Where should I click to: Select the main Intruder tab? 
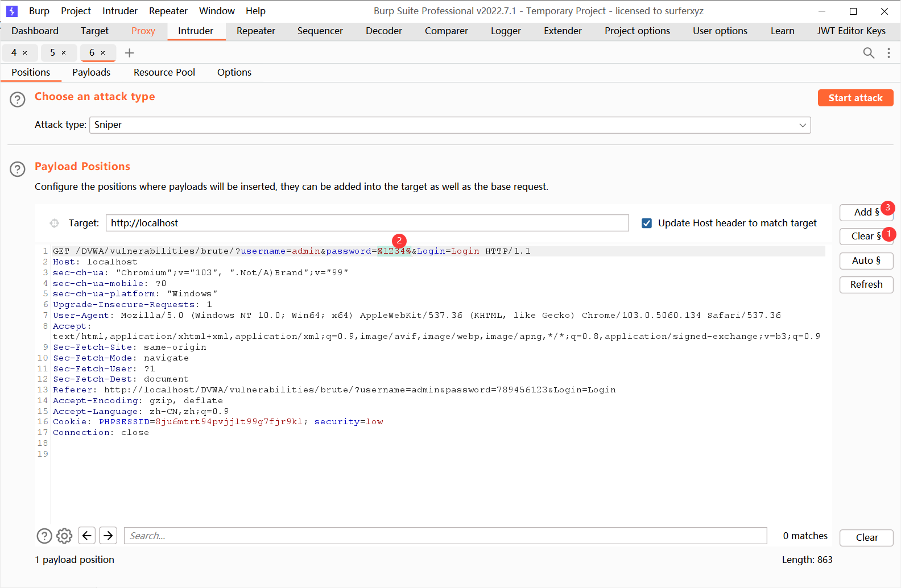[196, 31]
